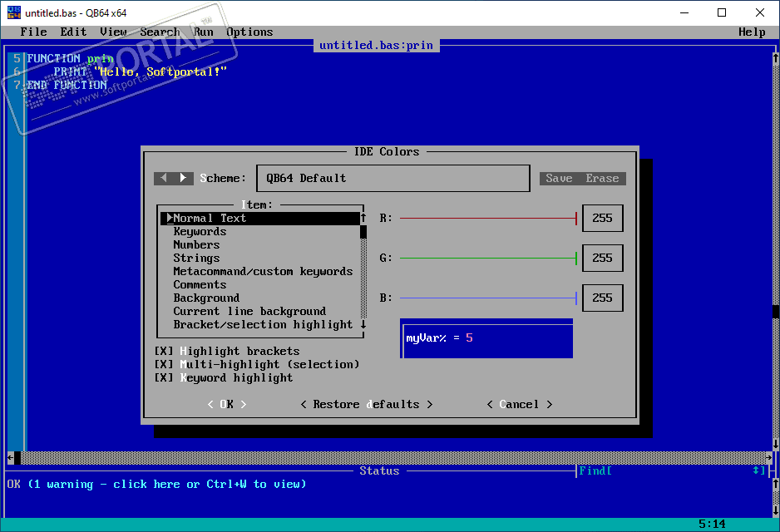Select Current line background item
Image resolution: width=780 pixels, height=532 pixels.
260,311
